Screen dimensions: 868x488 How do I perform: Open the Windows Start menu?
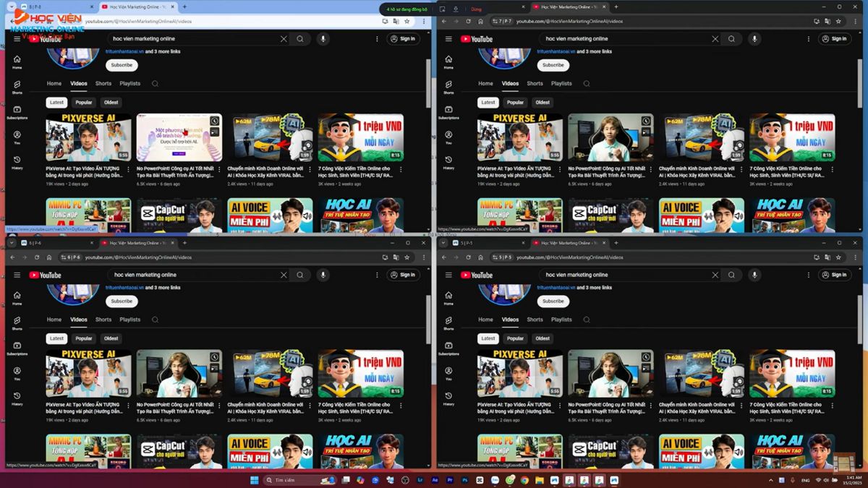click(x=254, y=480)
